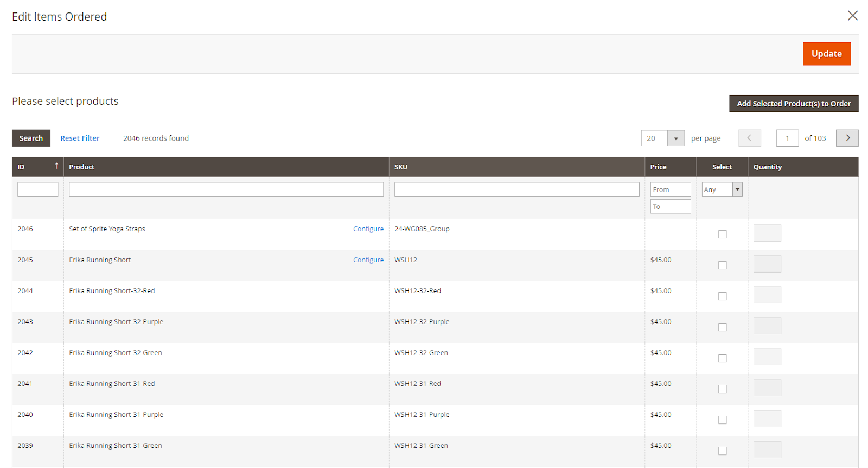This screenshot has width=868, height=468.
Task: Click the previous page arrow
Action: coord(749,138)
